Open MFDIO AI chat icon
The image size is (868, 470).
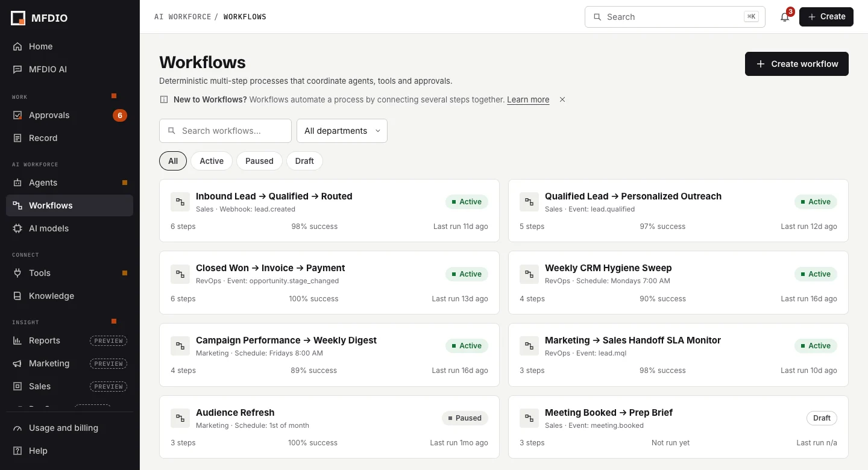[17, 69]
